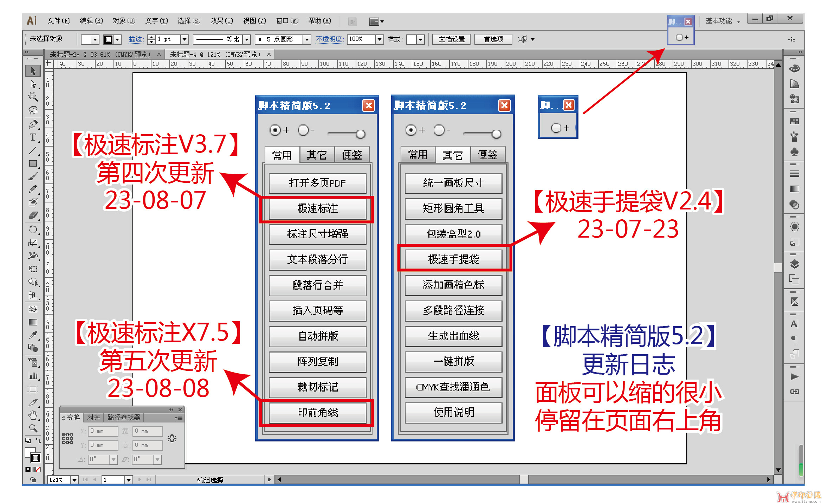Click the 极速手提袋 button
Image resolution: width=822 pixels, height=504 pixels.
[453, 259]
